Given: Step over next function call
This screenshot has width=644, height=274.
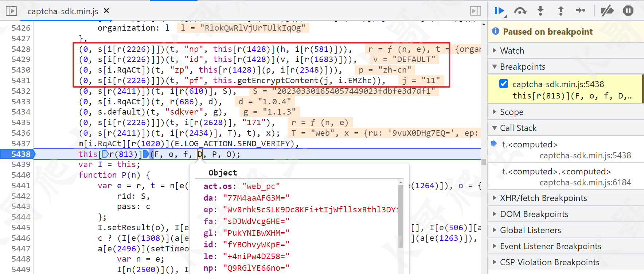Looking at the screenshot, I should tap(520, 11).
